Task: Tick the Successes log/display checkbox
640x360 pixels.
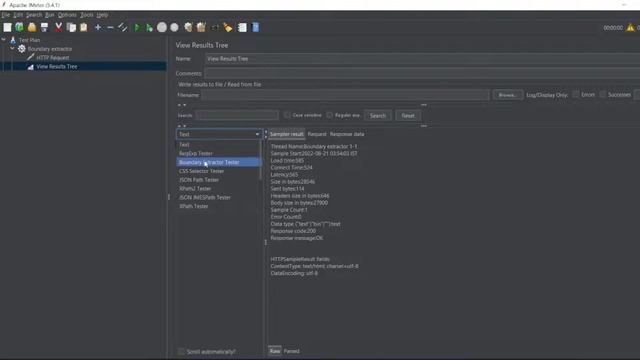Action: point(602,94)
